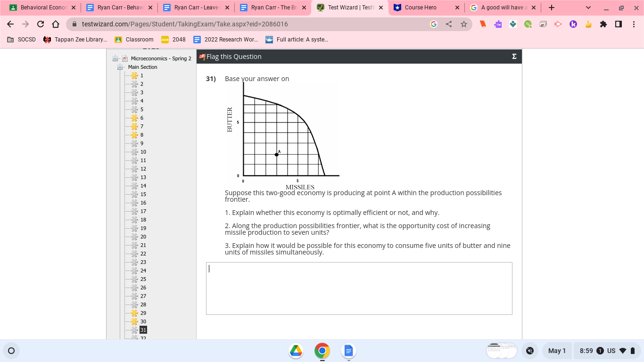Open the purple rw Read&Write extension

pos(498,24)
